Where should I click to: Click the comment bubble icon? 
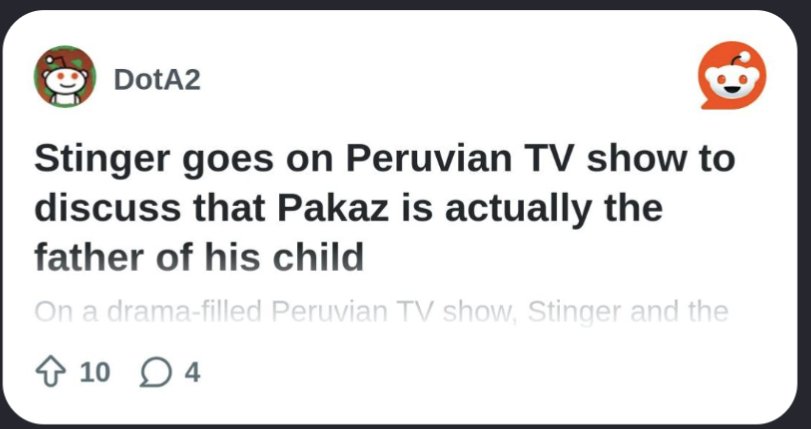click(x=156, y=373)
